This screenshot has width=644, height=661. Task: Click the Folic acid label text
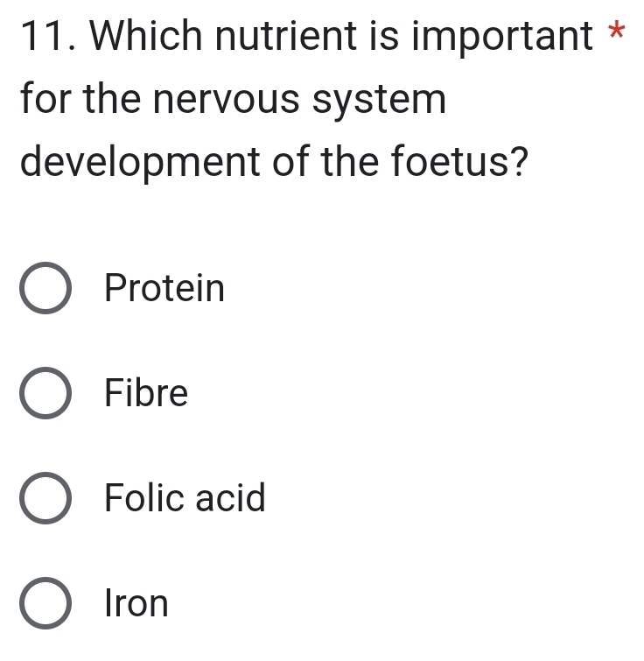tap(185, 499)
